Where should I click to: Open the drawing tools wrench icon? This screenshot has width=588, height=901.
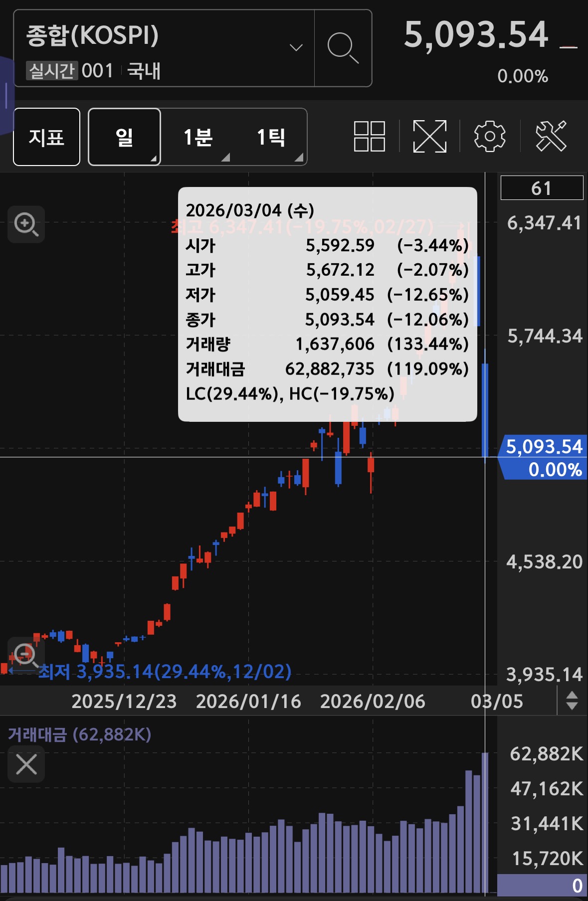551,136
